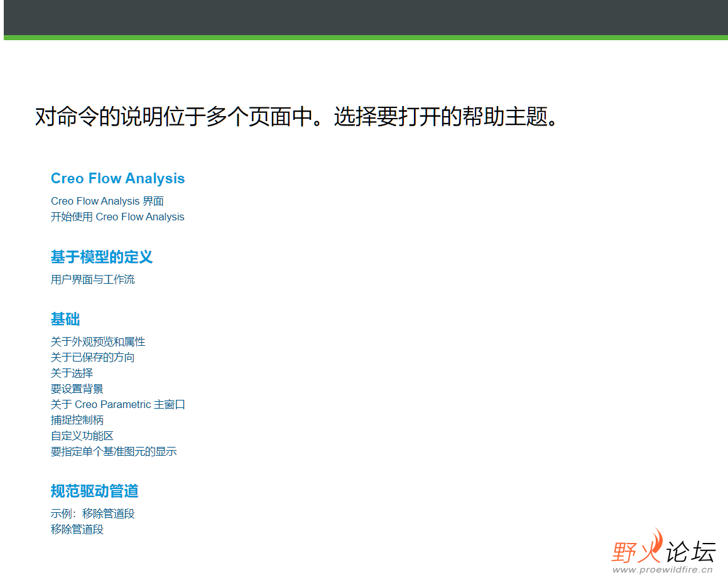Open 要指定单个基准图元的显示 help topic

pos(114,451)
